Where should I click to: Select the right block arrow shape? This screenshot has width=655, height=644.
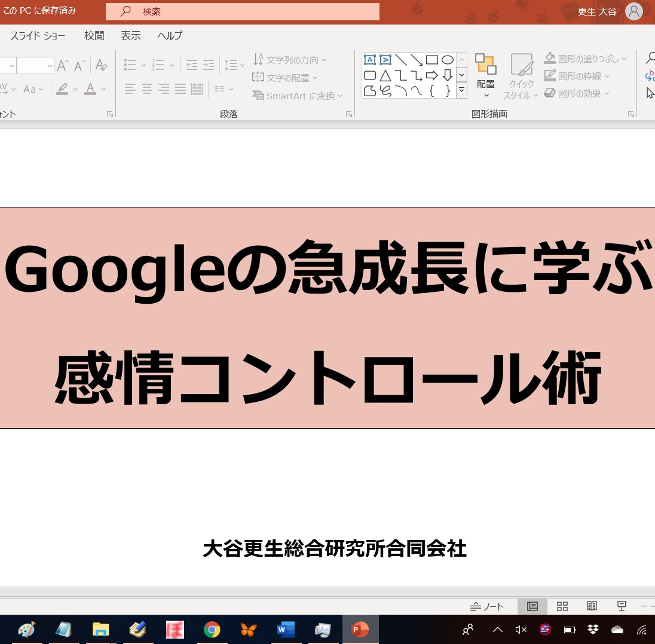point(432,75)
